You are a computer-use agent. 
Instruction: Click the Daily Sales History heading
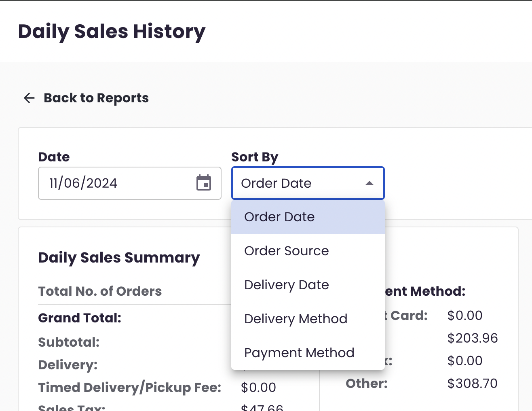[x=112, y=31]
